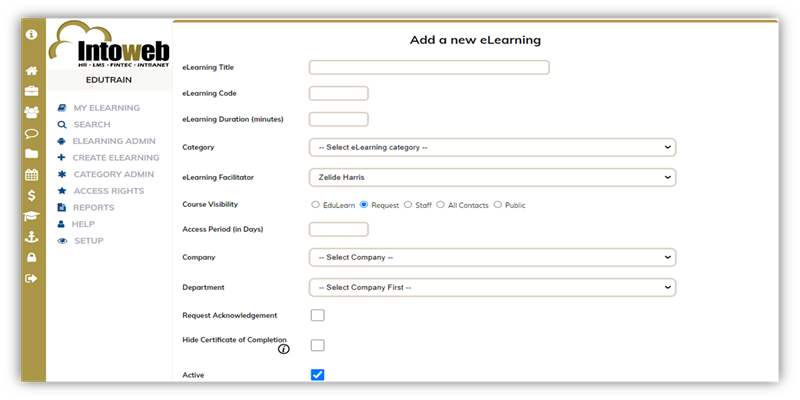Screen dimensions: 800x400
Task: Check the Request Acknowledgement checkbox
Action: click(317, 315)
